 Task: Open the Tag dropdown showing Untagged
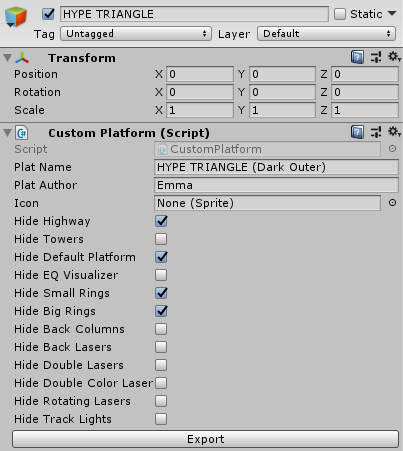click(136, 34)
